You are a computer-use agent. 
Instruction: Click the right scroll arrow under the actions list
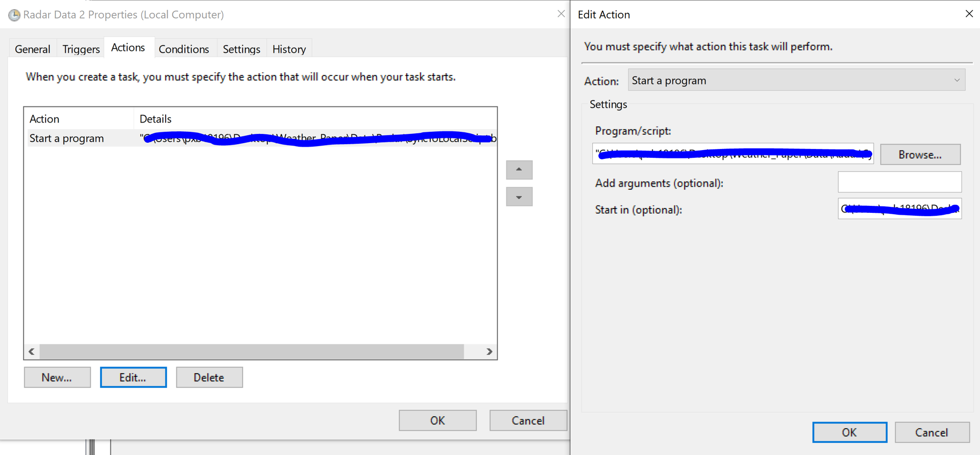click(x=489, y=351)
